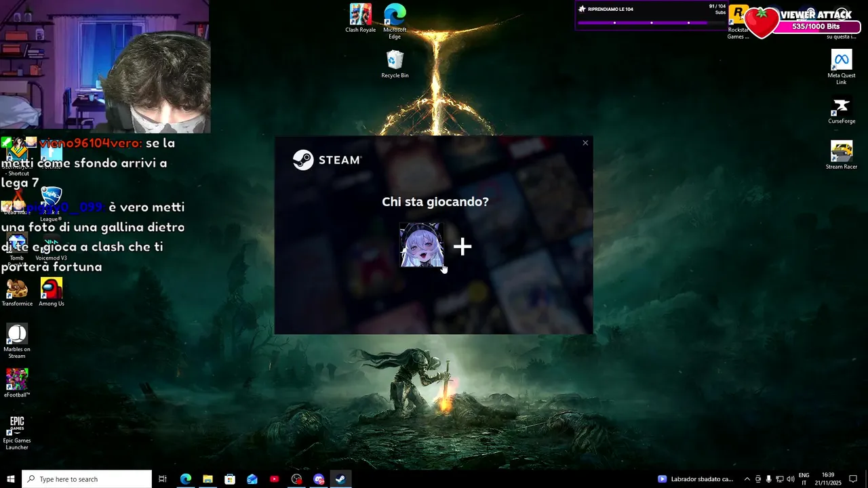Viewport: 868px width, 488px height.
Task: Open Rocket League desktop shortcut
Action: 51,204
